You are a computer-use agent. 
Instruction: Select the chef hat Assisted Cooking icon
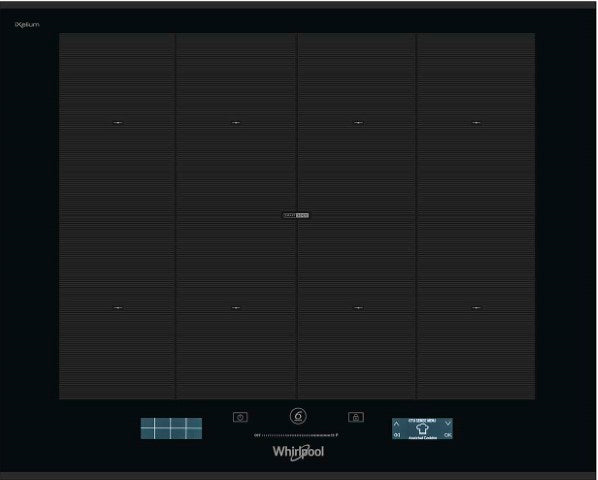(422, 429)
